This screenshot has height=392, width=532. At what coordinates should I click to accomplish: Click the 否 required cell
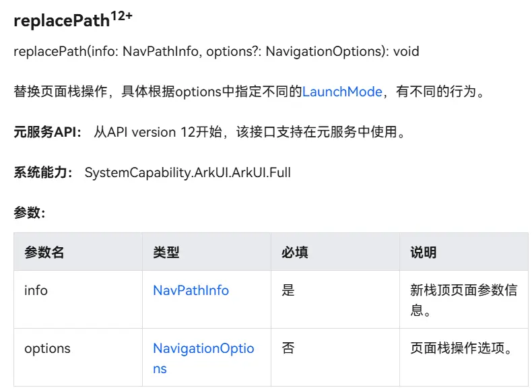(x=288, y=348)
